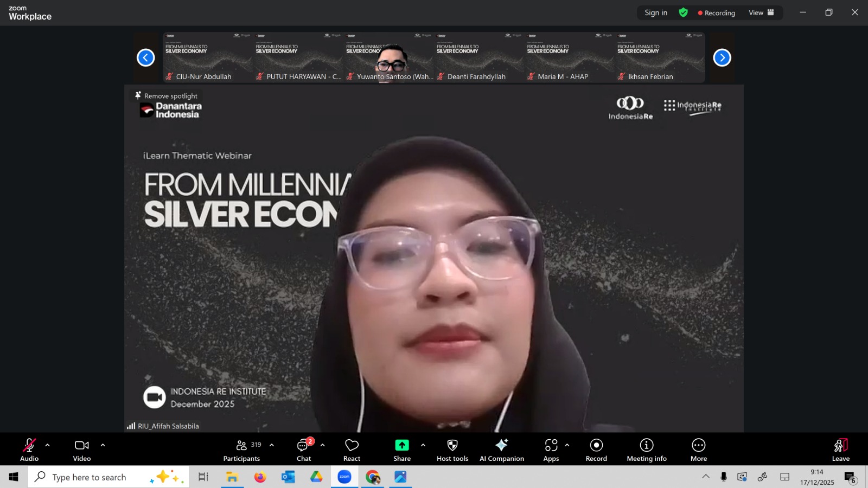Image resolution: width=868 pixels, height=488 pixels.
Task: Launch AI Companion
Action: pos(501,450)
